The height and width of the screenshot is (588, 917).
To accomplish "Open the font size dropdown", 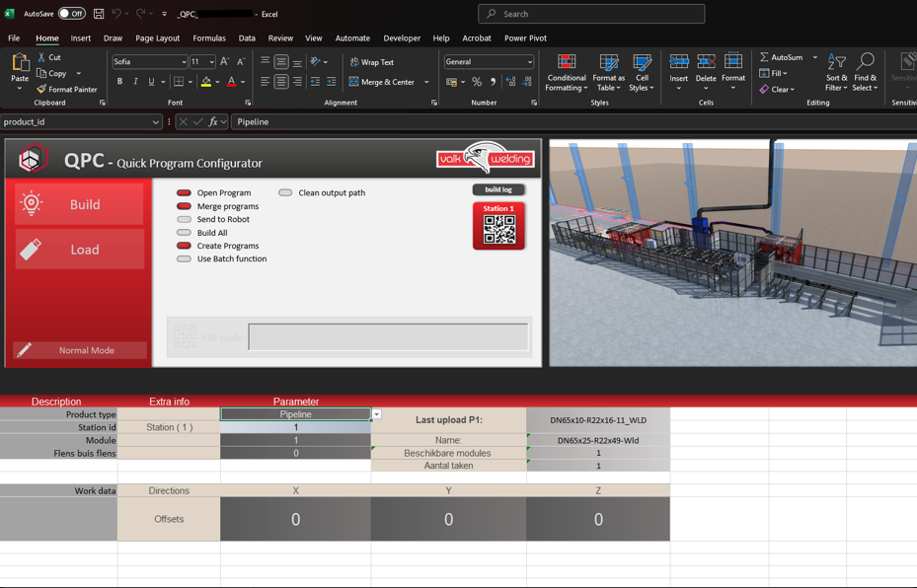I will tap(211, 62).
